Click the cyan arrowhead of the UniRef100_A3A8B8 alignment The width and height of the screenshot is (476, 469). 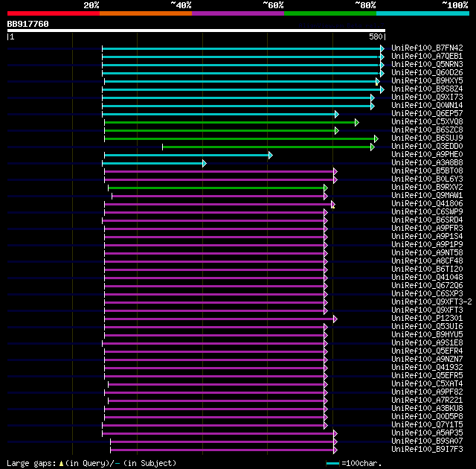point(205,164)
